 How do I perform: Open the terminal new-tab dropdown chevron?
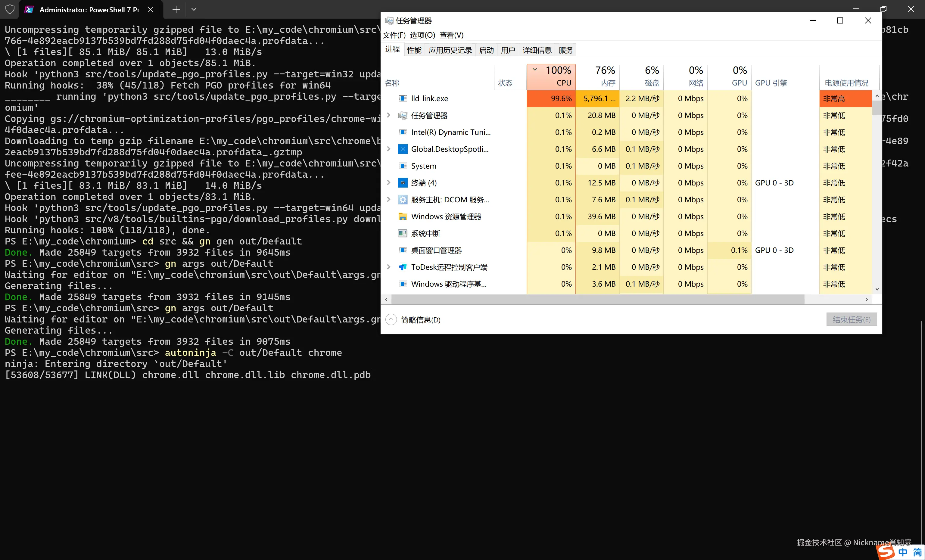pos(194,9)
